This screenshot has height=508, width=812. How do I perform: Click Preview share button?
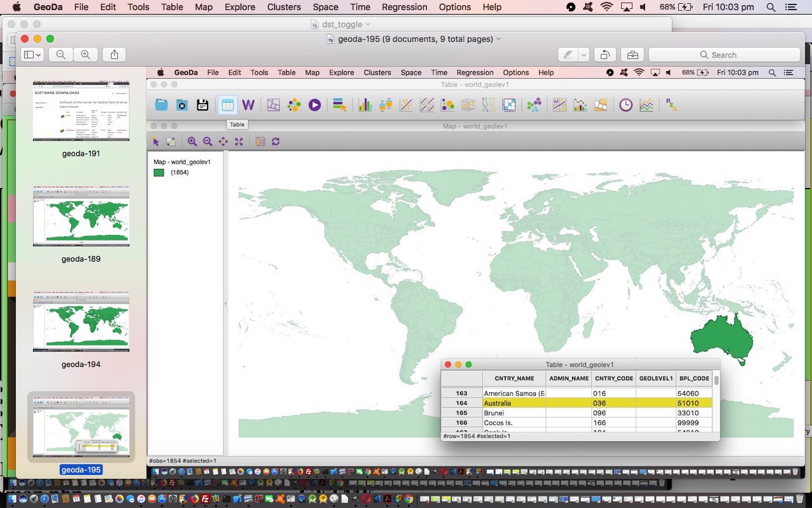pyautogui.click(x=114, y=55)
